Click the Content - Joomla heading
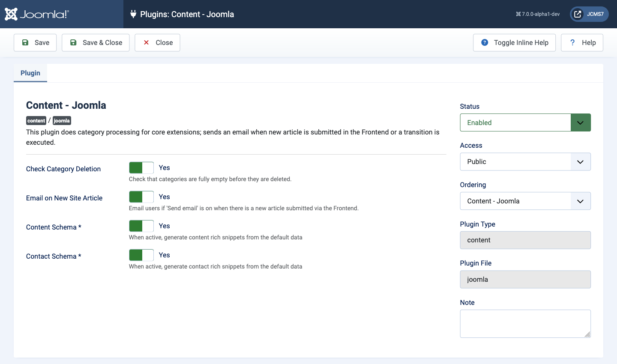 pos(66,105)
